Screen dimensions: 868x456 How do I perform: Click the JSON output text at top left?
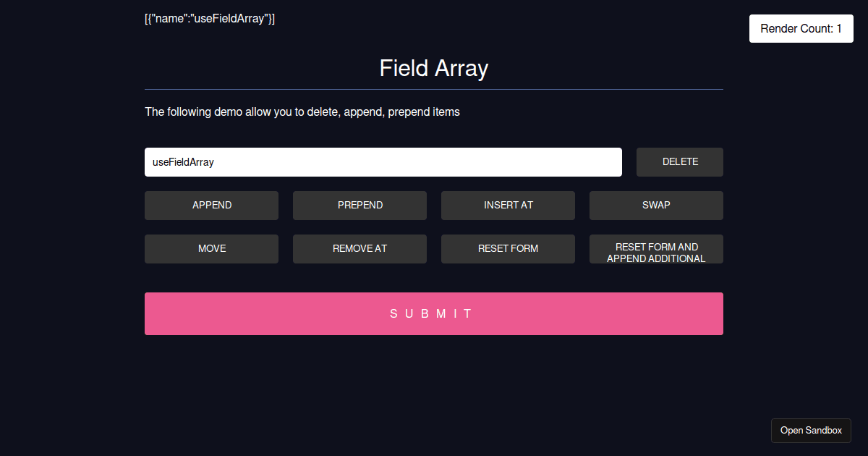click(210, 18)
